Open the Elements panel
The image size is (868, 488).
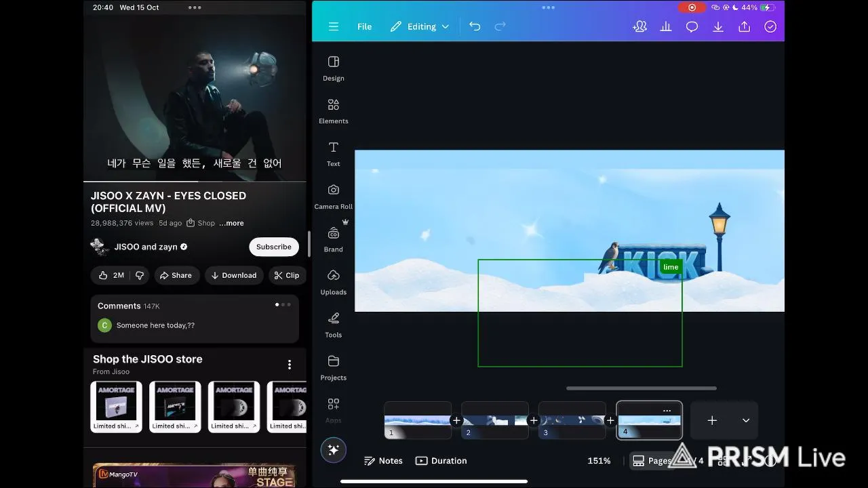[x=333, y=111]
